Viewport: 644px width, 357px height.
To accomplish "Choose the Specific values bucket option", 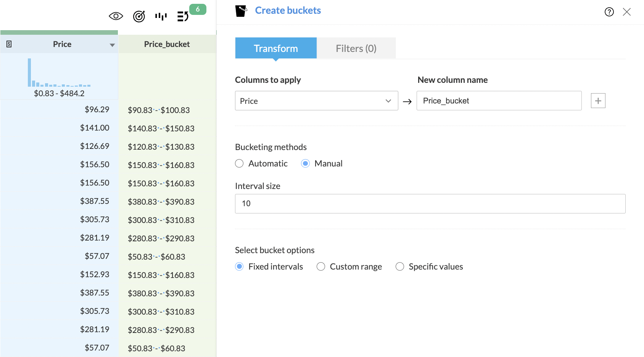I will pos(400,267).
